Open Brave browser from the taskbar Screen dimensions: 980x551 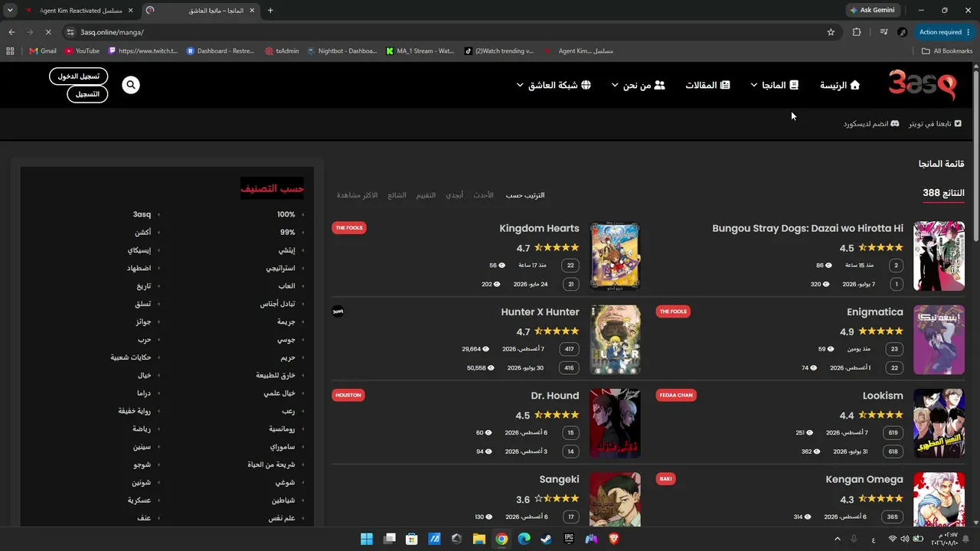tap(614, 539)
